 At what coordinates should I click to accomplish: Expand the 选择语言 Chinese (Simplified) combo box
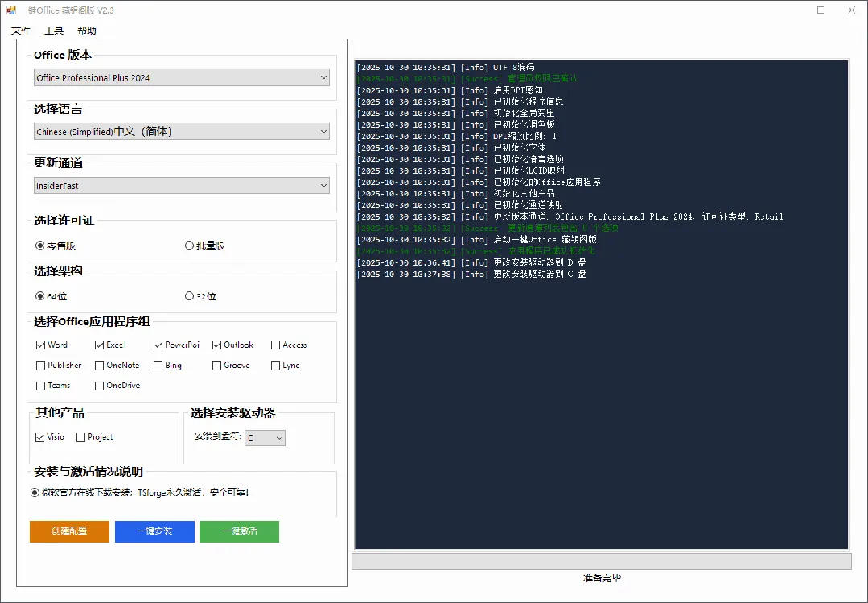point(182,131)
